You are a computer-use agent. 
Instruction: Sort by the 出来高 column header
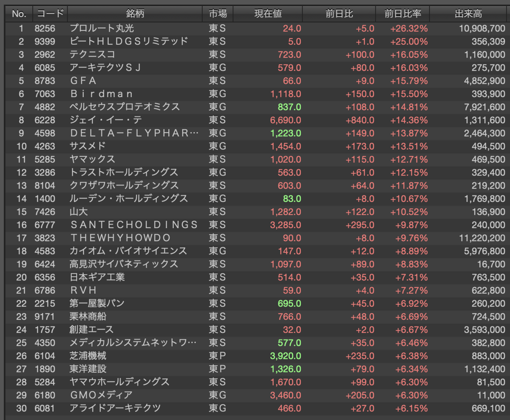click(468, 14)
